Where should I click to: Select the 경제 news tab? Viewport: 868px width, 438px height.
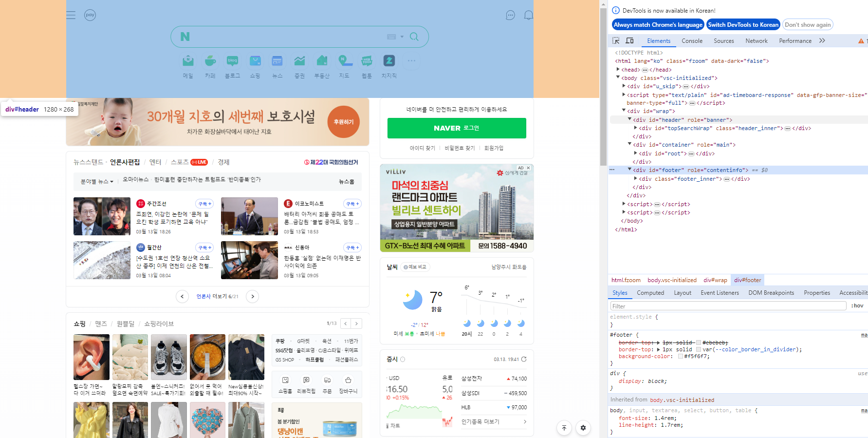click(x=223, y=162)
